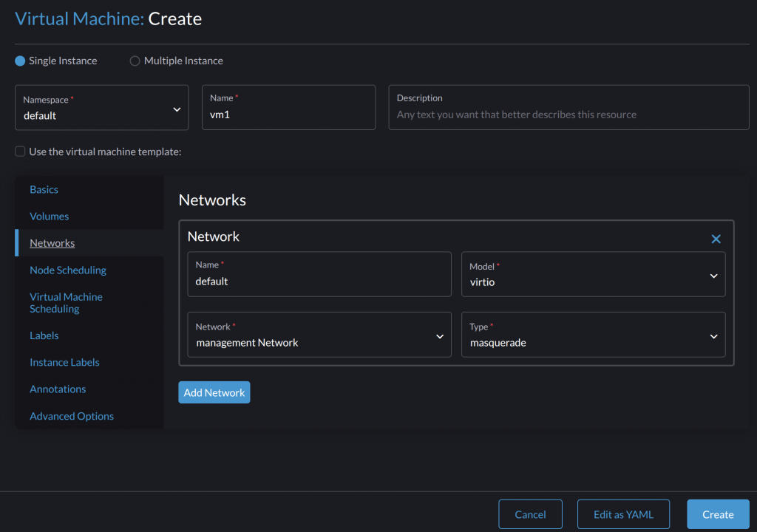Open the Network management Network dropdown

[x=319, y=335]
